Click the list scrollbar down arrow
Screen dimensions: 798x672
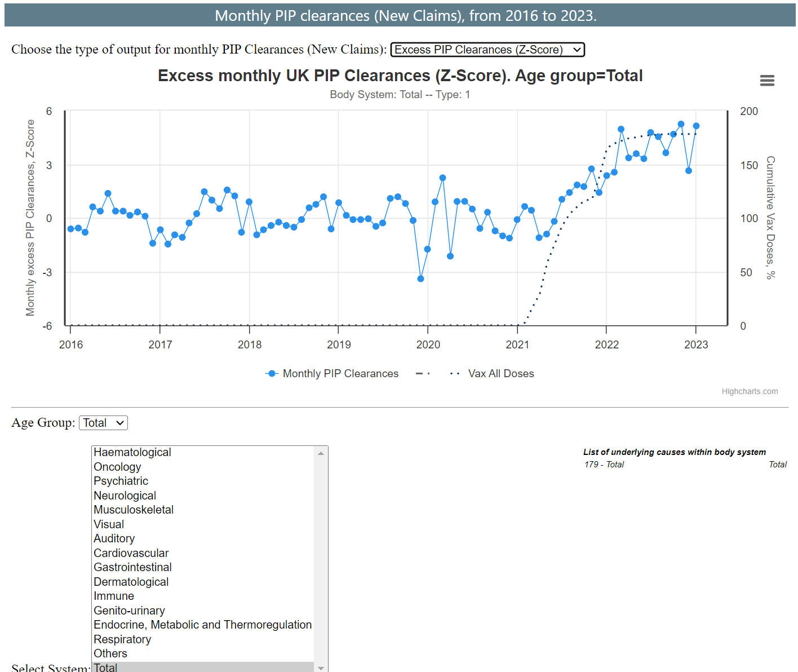(x=321, y=668)
